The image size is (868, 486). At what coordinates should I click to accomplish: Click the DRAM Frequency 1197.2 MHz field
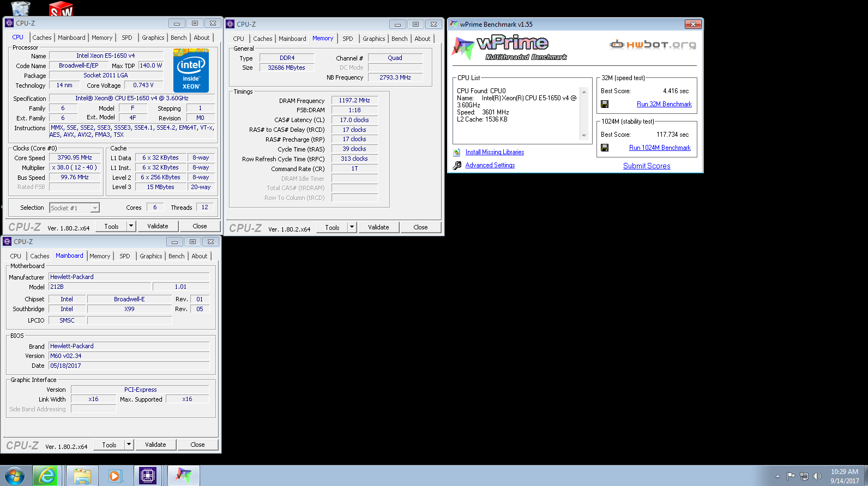(354, 100)
